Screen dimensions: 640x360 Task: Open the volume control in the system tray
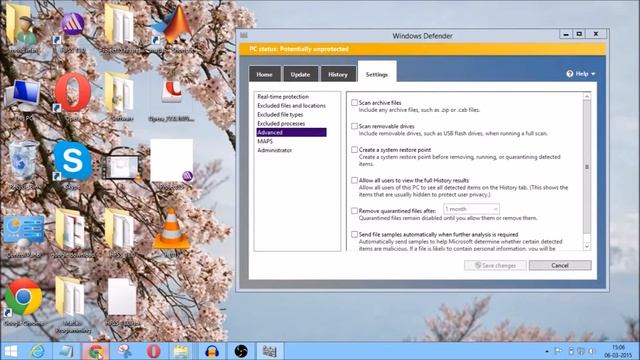pyautogui.click(x=591, y=351)
